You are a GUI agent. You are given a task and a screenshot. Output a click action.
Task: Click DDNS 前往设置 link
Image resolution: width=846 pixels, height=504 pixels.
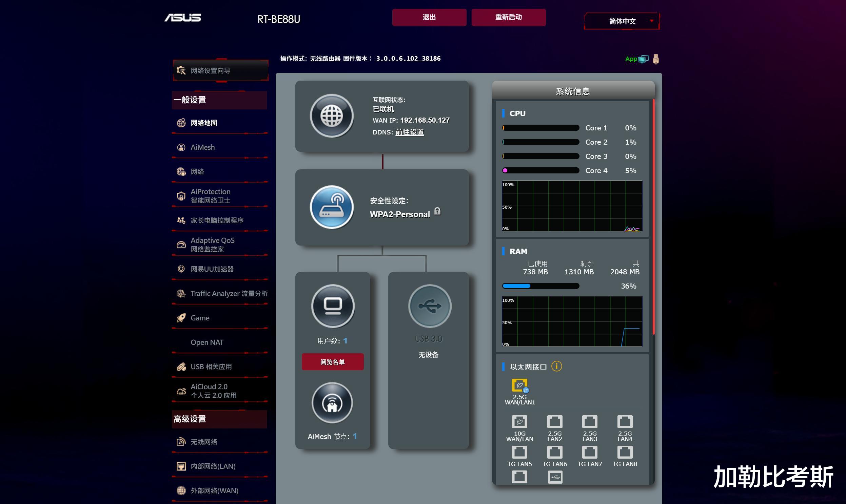pyautogui.click(x=409, y=132)
